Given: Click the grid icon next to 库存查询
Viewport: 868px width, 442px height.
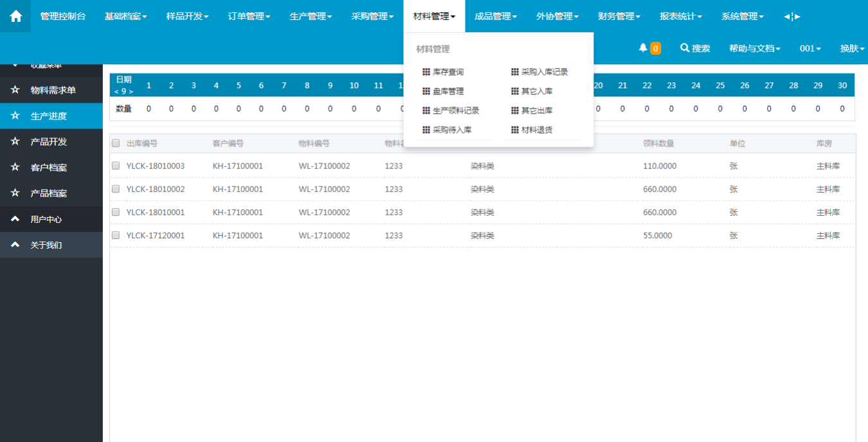Looking at the screenshot, I should [x=426, y=72].
